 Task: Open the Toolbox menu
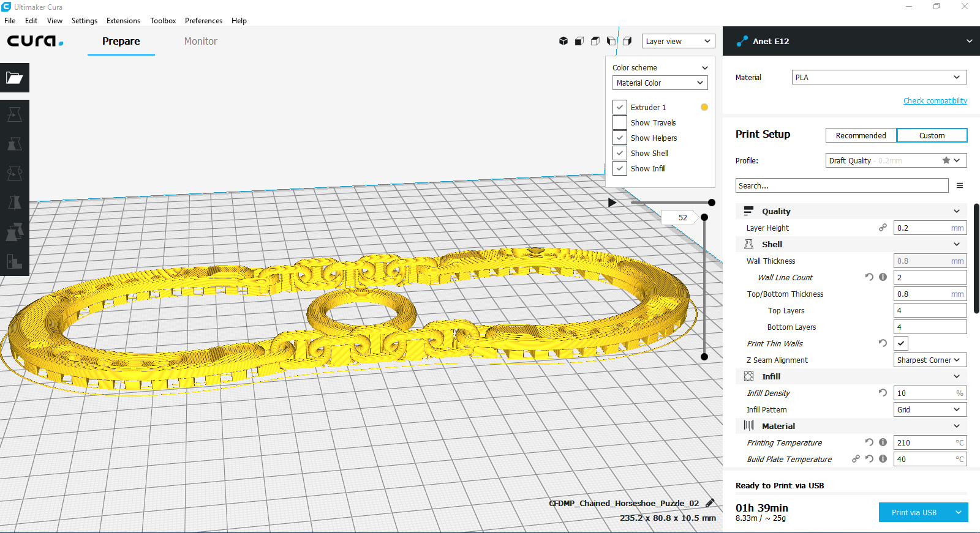point(163,20)
